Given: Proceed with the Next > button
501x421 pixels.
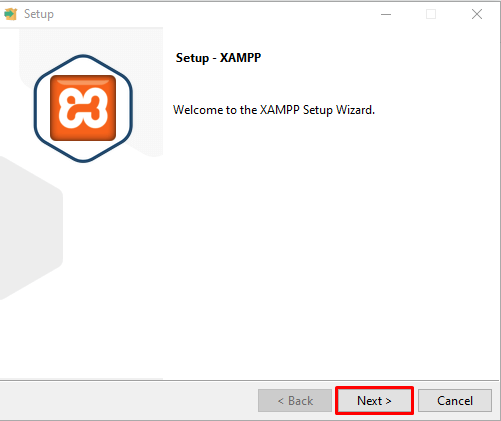Looking at the screenshot, I should point(374,401).
